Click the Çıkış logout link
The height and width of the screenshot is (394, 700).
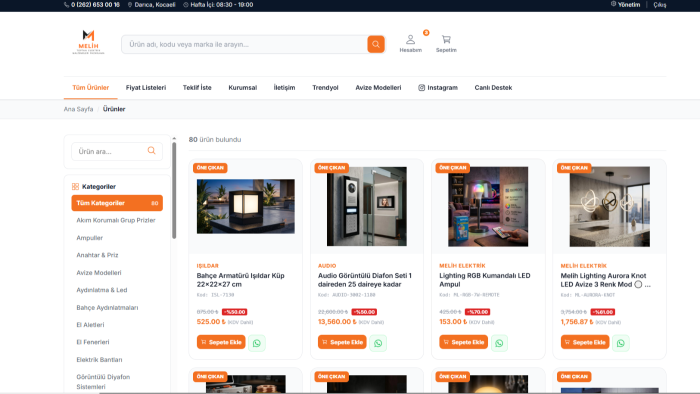(660, 5)
